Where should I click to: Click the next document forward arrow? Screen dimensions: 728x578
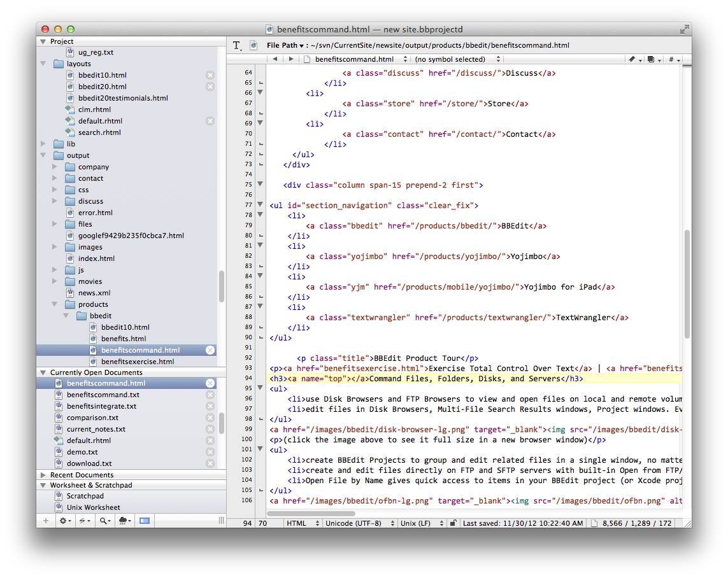[x=291, y=59]
